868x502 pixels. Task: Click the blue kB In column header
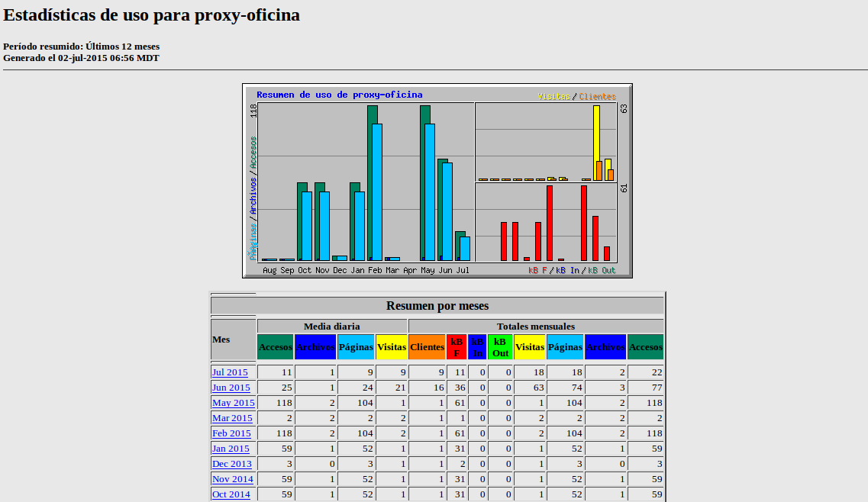point(477,347)
